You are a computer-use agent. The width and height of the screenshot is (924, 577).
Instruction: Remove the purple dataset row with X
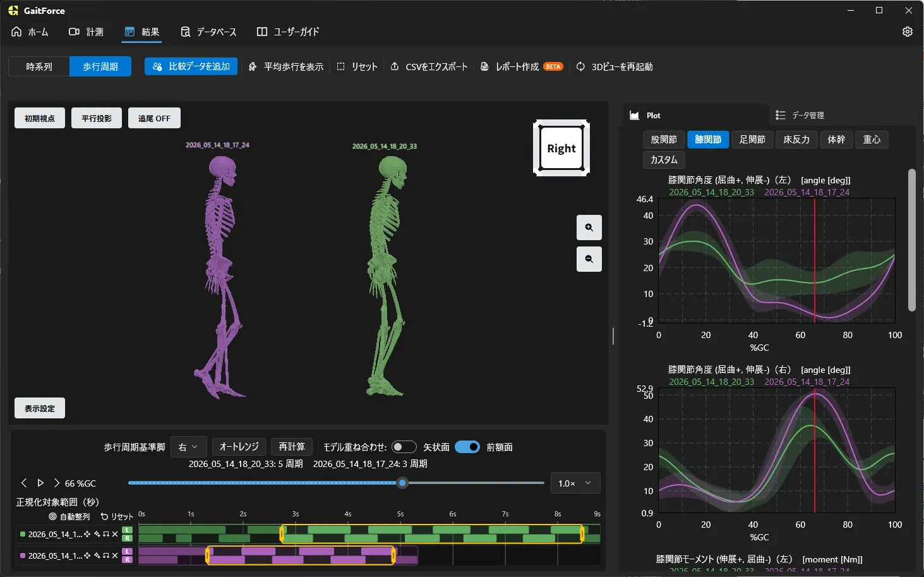[x=115, y=556]
